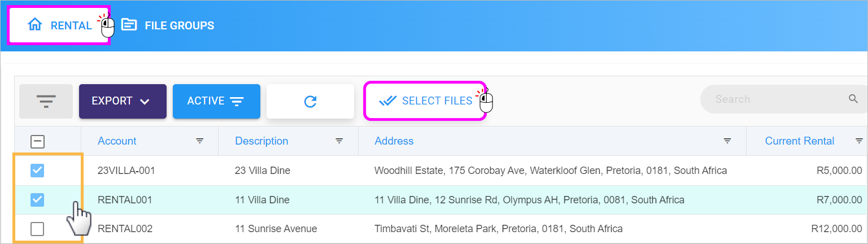Toggle the header select-all checkbox
Image resolution: width=868 pixels, height=244 pixels.
tap(37, 142)
